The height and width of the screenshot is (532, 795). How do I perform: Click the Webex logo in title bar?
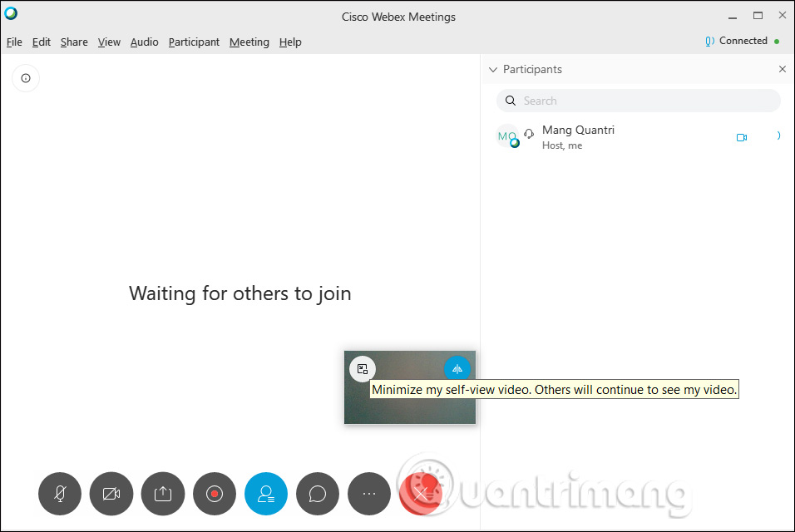(x=11, y=13)
